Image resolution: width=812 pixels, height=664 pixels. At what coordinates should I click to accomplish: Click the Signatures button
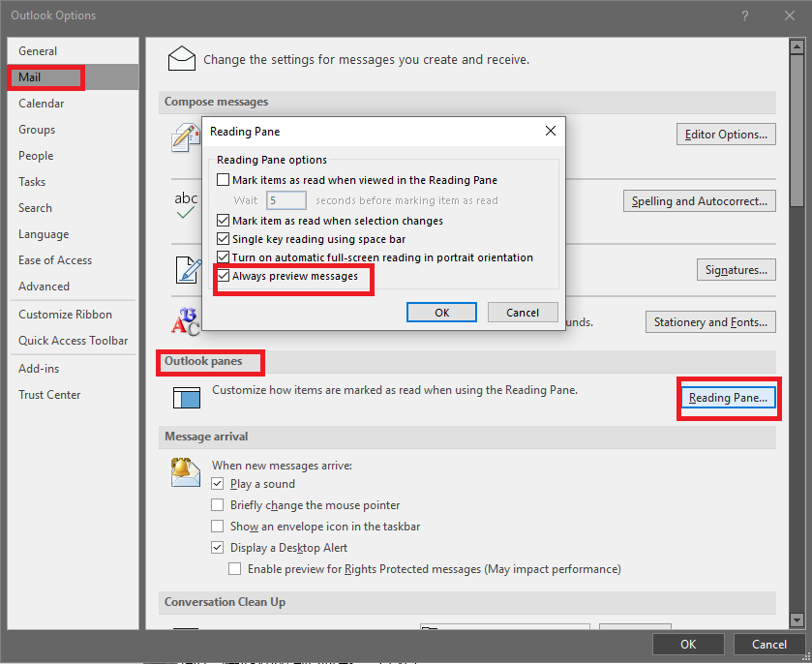[x=737, y=270]
